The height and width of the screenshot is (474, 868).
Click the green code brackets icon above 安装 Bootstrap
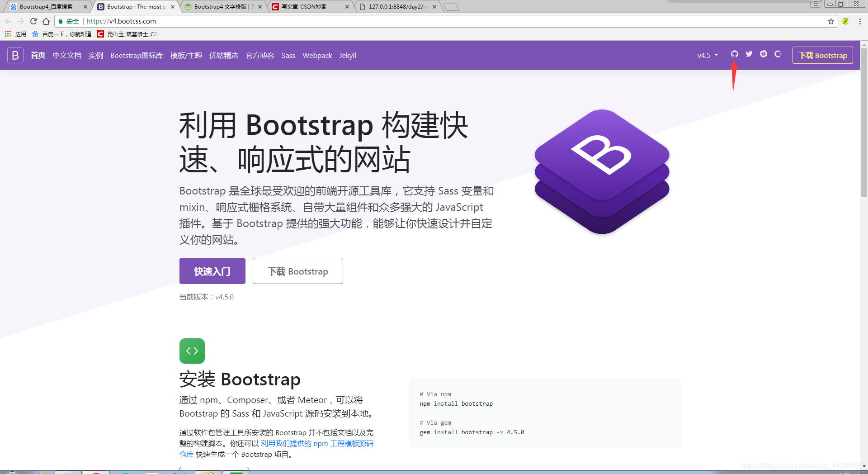pyautogui.click(x=192, y=351)
